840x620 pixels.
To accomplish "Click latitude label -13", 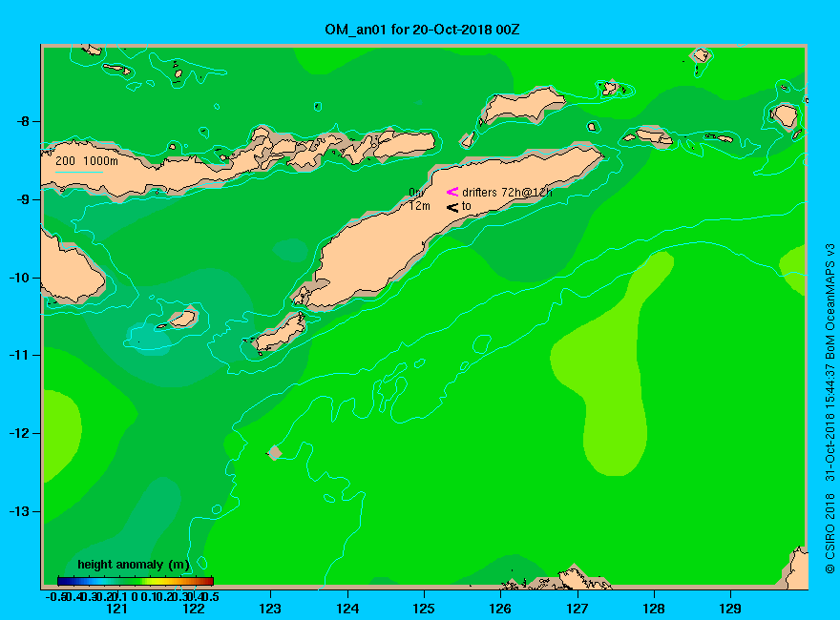I will tap(19, 511).
